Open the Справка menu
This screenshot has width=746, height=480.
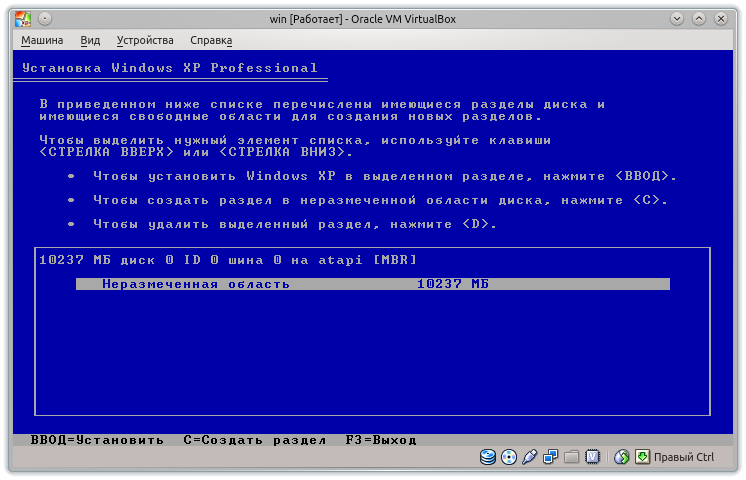click(211, 40)
